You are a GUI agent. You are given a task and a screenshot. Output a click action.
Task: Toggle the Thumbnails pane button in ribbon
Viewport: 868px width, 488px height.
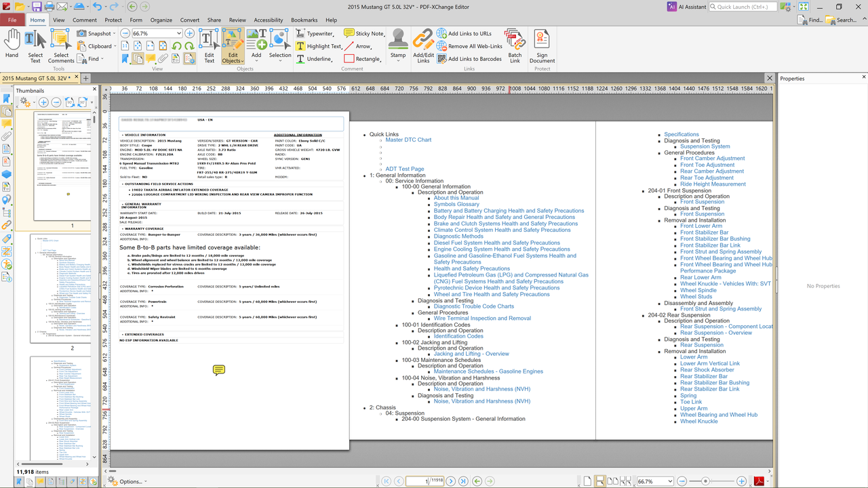coord(138,59)
